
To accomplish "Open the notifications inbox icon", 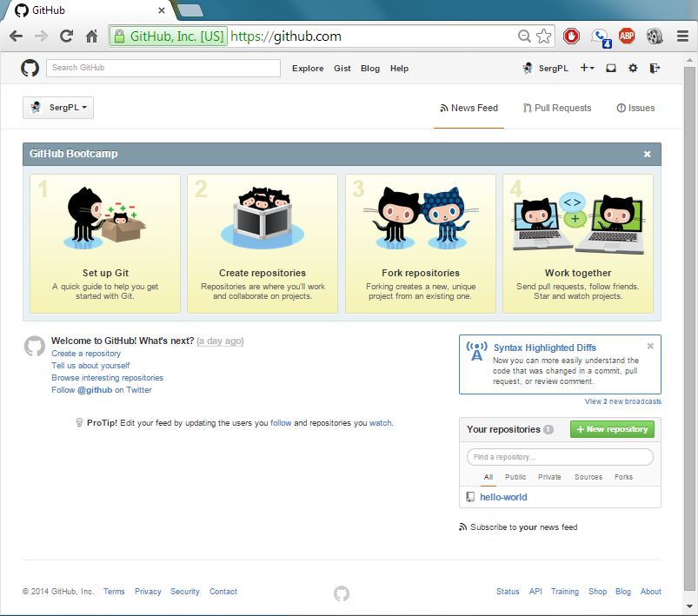I will tap(611, 68).
